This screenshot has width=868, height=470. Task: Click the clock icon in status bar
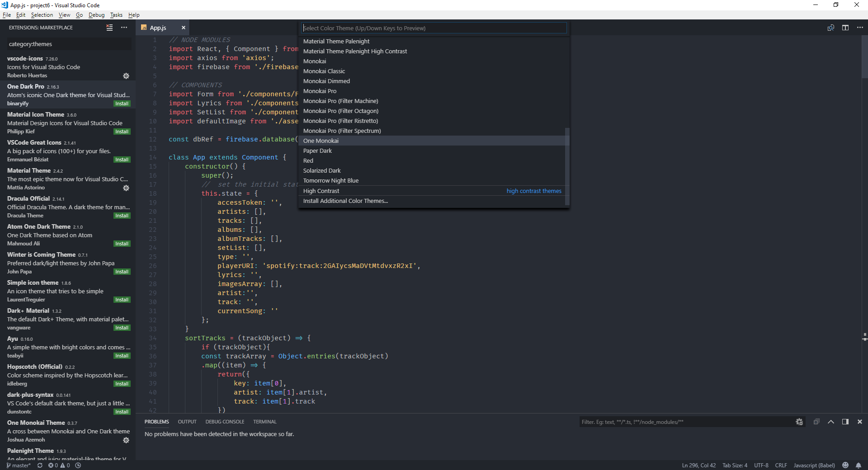(78, 465)
